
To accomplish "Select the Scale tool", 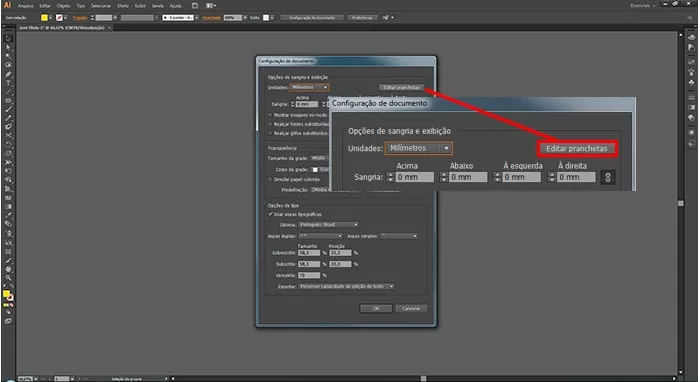I will (8, 154).
